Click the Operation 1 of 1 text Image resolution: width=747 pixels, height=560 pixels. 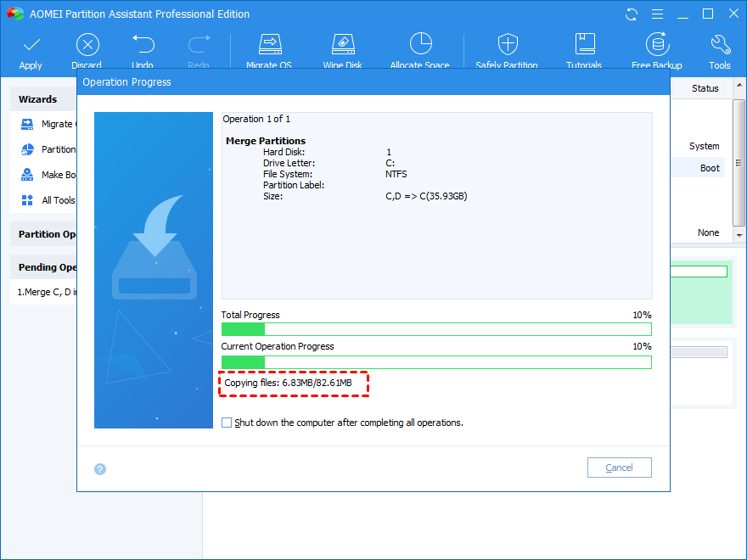(x=256, y=119)
